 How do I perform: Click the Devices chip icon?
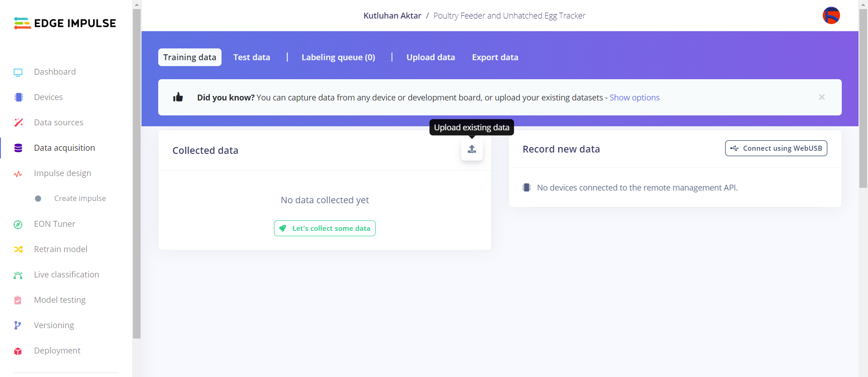(19, 97)
